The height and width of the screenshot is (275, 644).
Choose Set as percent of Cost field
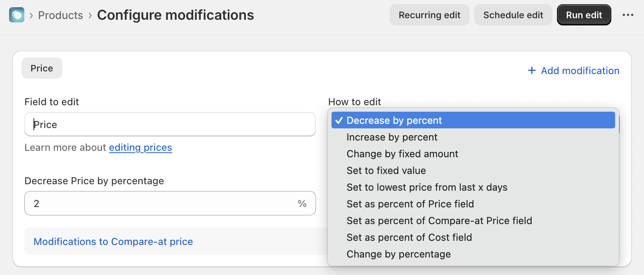[409, 237]
